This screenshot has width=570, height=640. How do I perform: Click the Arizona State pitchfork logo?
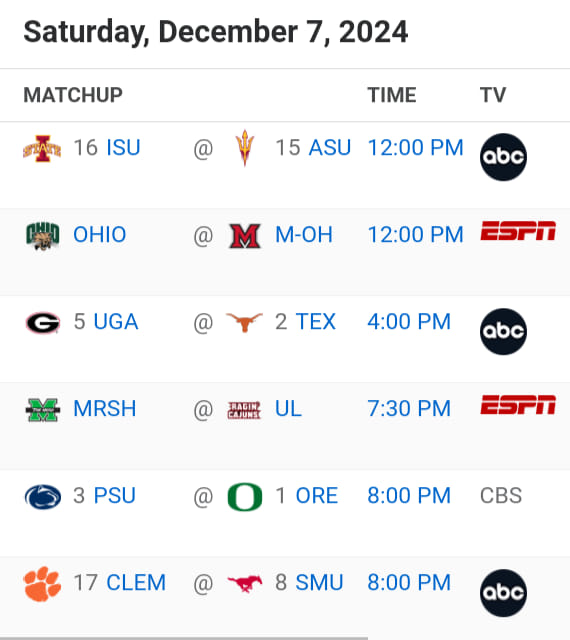click(245, 148)
